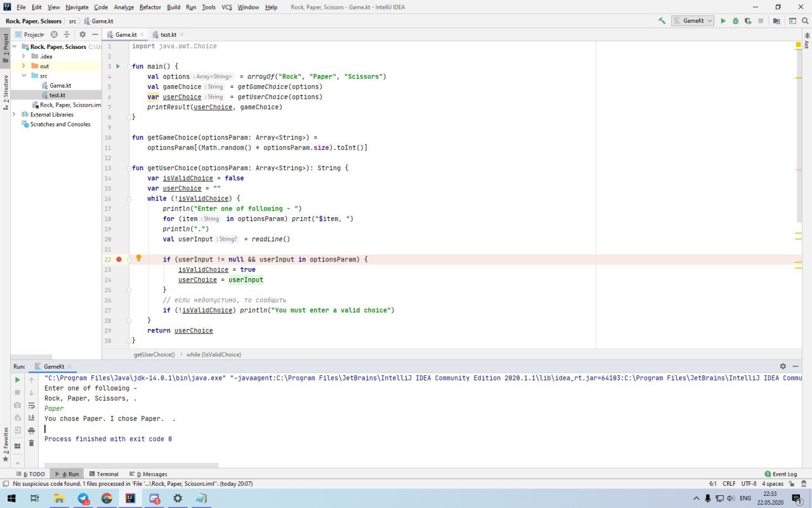Screen dimensions: 812x508
Task: Open the Build menu
Action: [174, 7]
